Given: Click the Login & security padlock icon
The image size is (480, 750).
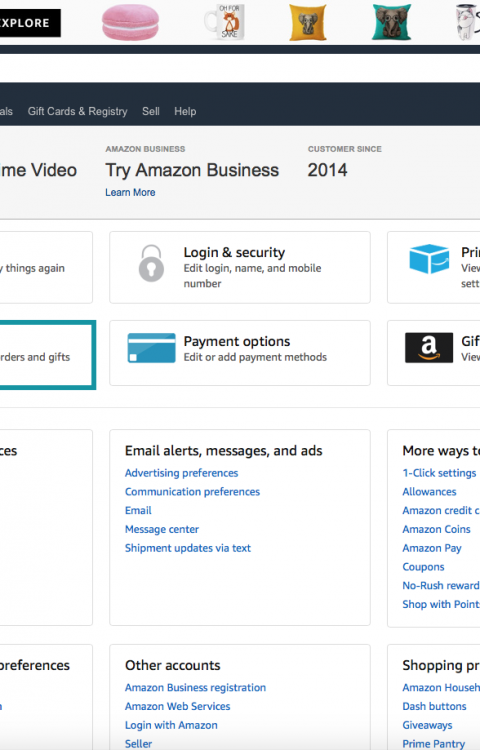Looking at the screenshot, I should click(x=152, y=263).
